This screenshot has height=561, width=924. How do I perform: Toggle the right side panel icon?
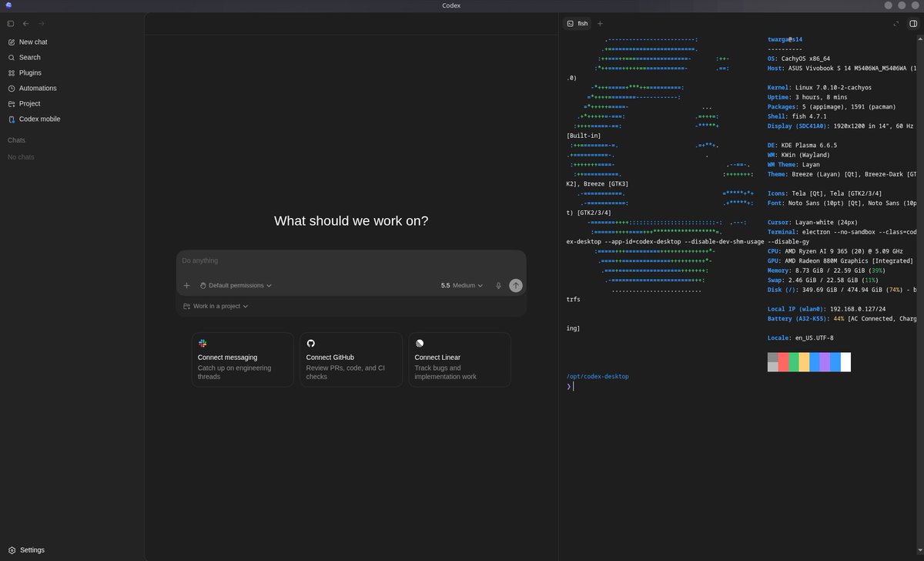pos(913,24)
